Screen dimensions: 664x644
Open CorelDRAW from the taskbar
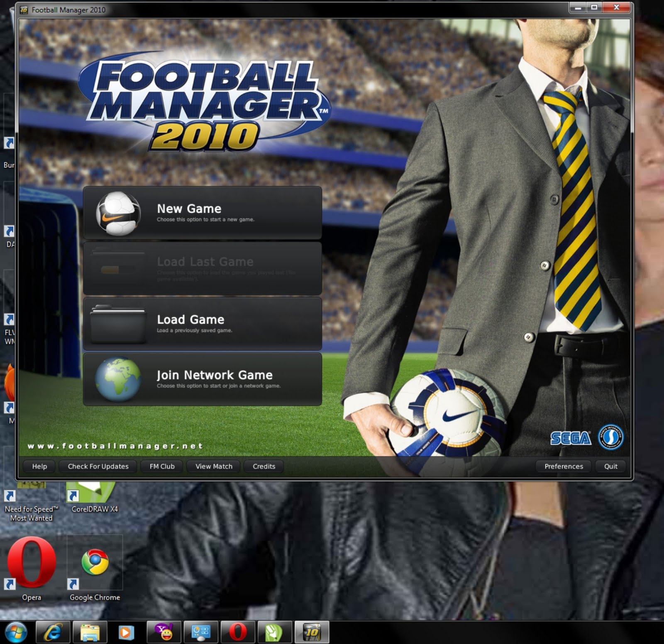point(274,632)
